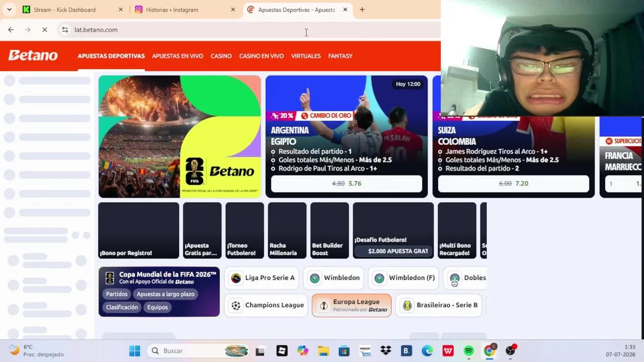Open weather widget showing 6°C

(37, 350)
